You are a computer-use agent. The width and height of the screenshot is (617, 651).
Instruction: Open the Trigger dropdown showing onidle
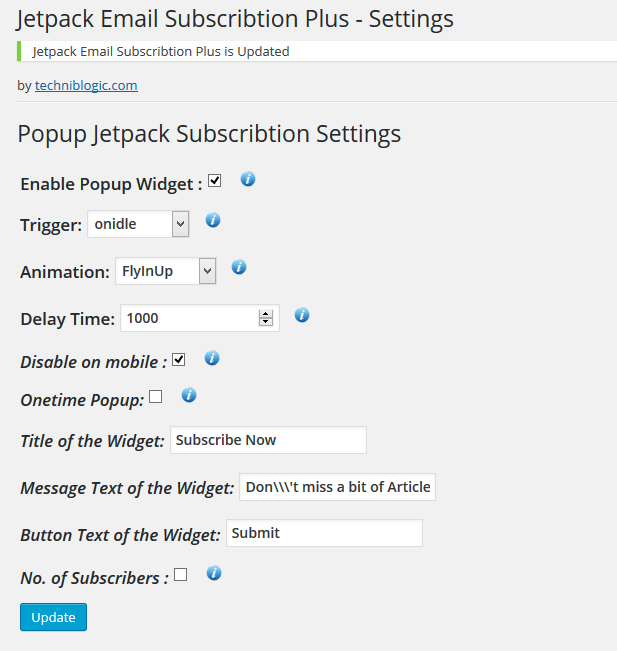coord(138,224)
